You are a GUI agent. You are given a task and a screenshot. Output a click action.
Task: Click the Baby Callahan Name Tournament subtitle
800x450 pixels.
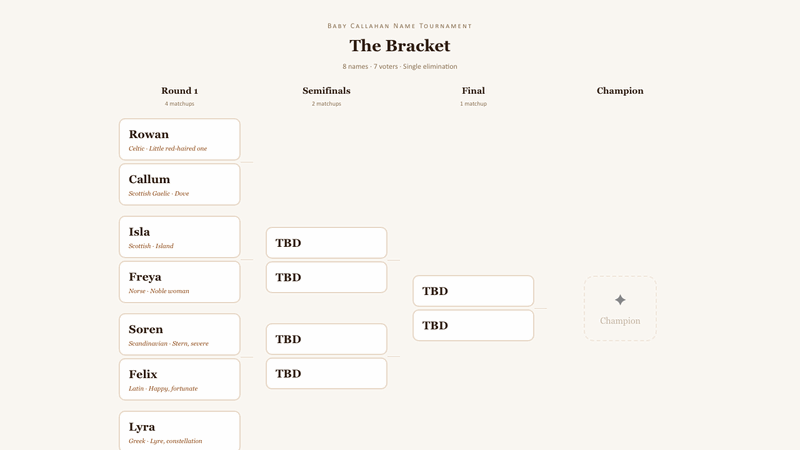400,26
